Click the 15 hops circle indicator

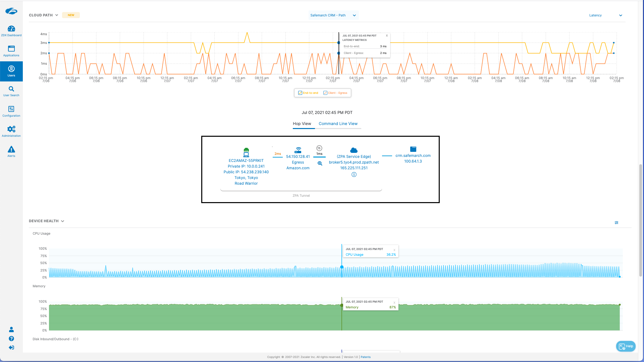coord(319,148)
